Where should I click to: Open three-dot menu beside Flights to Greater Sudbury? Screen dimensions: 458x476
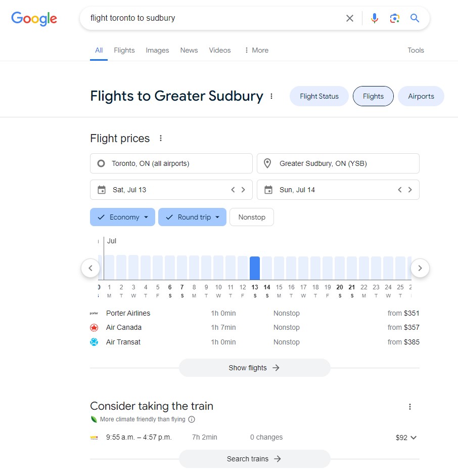point(271,96)
